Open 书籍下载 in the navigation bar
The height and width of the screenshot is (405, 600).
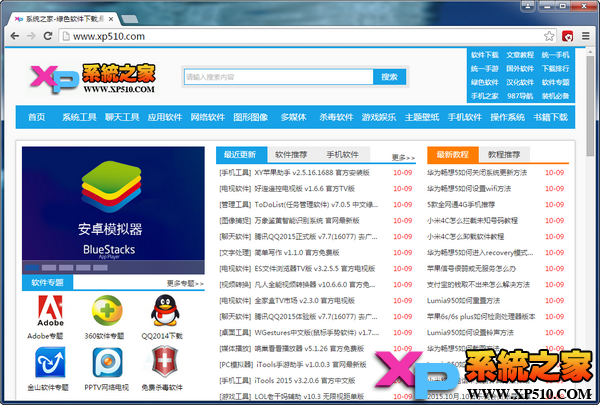[x=551, y=117]
